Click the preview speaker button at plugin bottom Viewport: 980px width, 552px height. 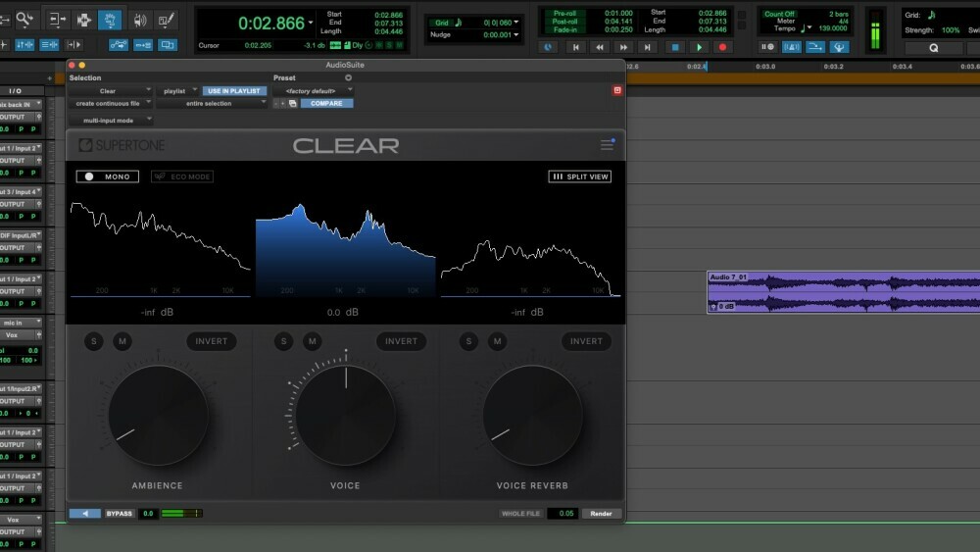tap(85, 513)
